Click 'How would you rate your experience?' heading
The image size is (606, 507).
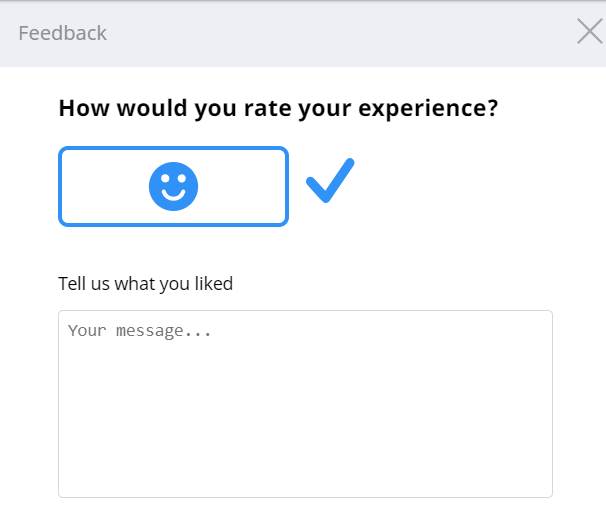click(x=278, y=108)
